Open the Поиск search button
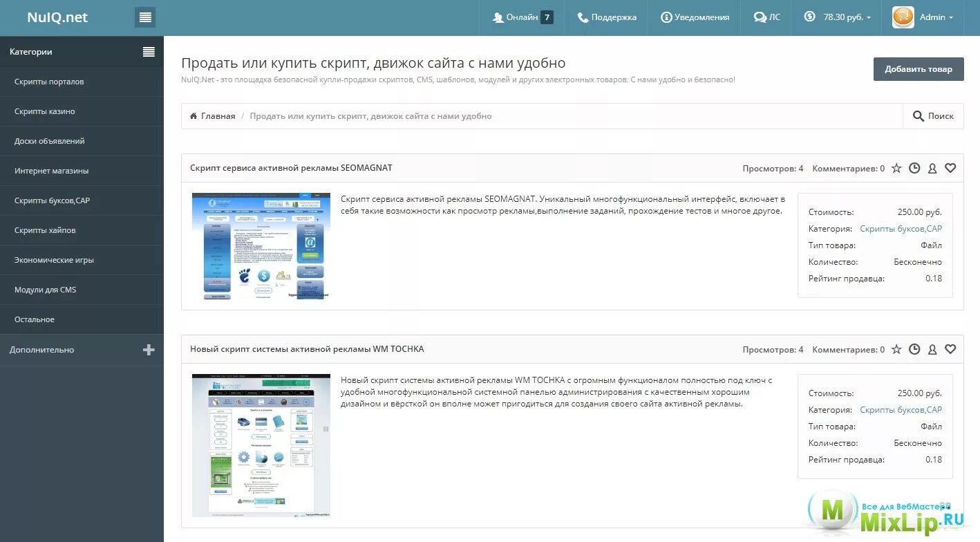The width and height of the screenshot is (980, 542). [x=933, y=116]
